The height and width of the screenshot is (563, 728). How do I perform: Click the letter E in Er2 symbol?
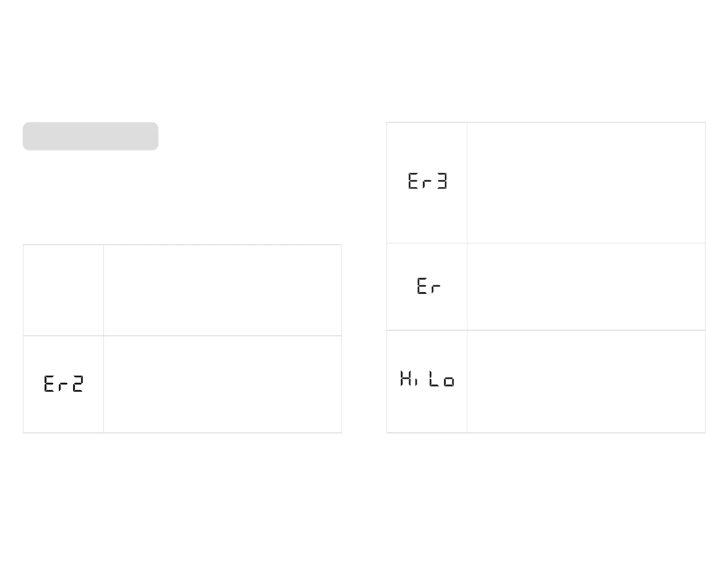pyautogui.click(x=49, y=384)
